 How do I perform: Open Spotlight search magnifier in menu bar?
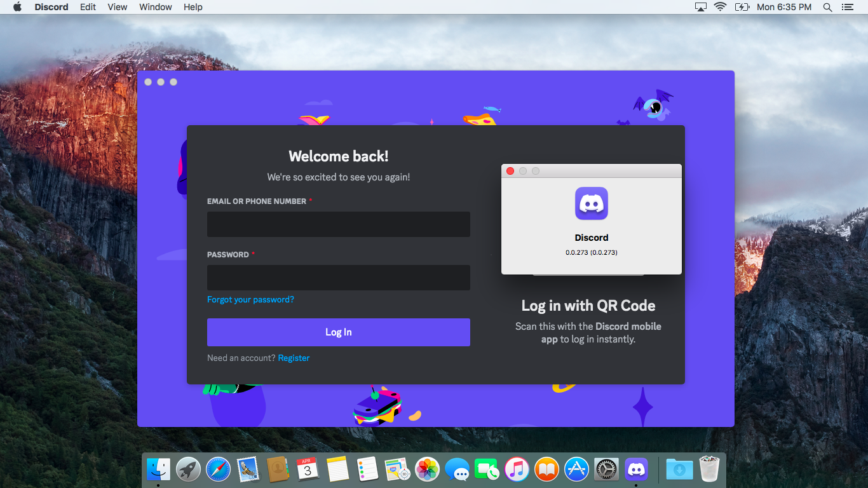point(827,7)
